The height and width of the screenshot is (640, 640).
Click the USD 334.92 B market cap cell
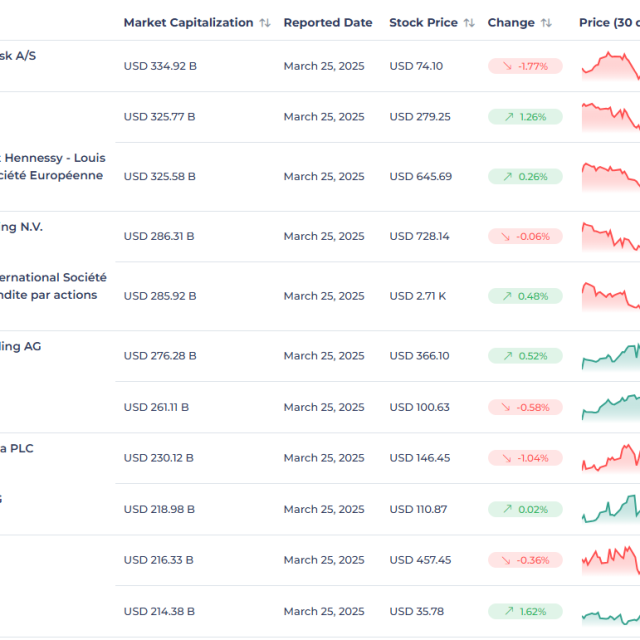tap(160, 66)
